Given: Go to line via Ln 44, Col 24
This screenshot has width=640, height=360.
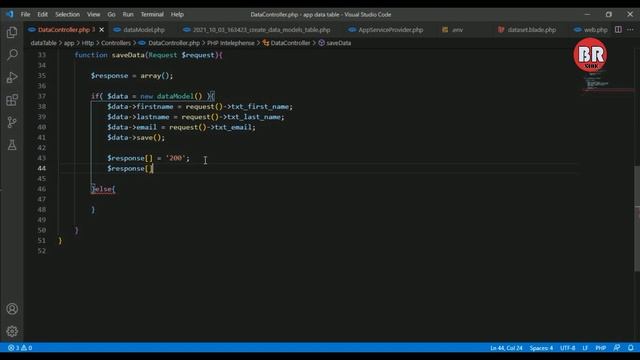Looking at the screenshot, I should click(506, 348).
